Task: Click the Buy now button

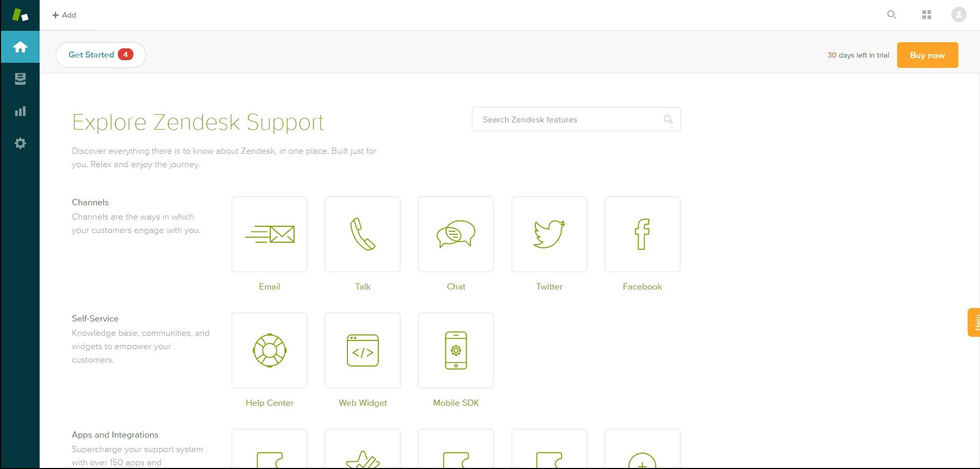Action: pyautogui.click(x=927, y=55)
